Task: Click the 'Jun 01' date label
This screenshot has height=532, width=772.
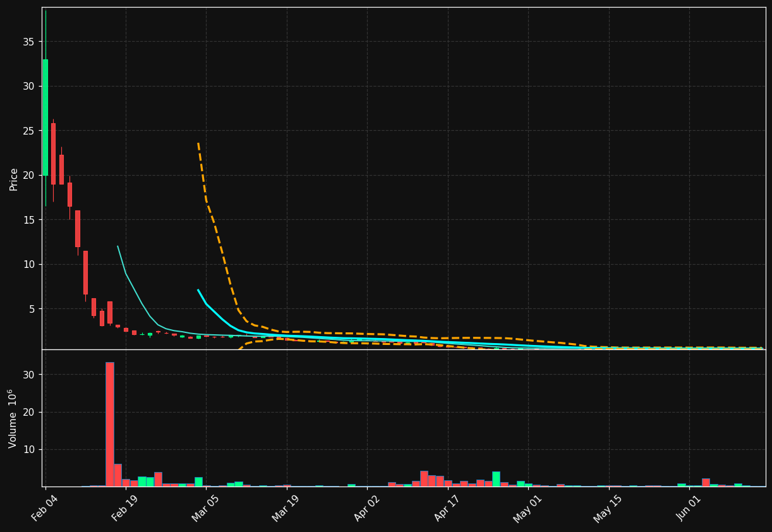Action: [x=689, y=508]
